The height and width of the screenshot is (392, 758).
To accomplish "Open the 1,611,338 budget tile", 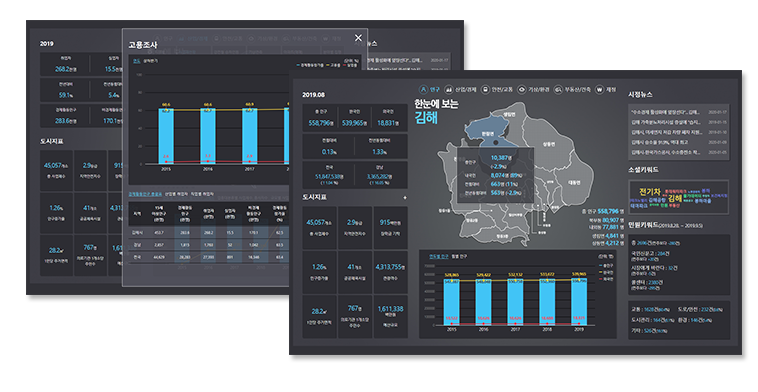I will (x=391, y=317).
